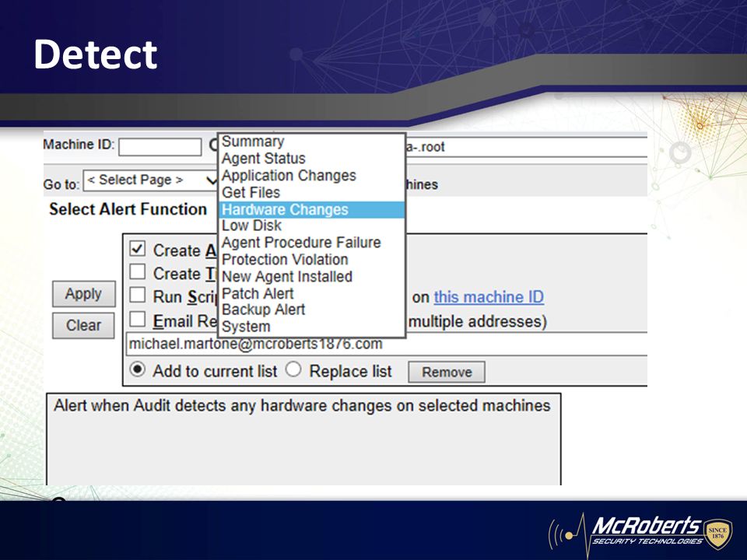This screenshot has height=560, width=747.
Task: Choose Backup Alert option
Action: click(311, 310)
